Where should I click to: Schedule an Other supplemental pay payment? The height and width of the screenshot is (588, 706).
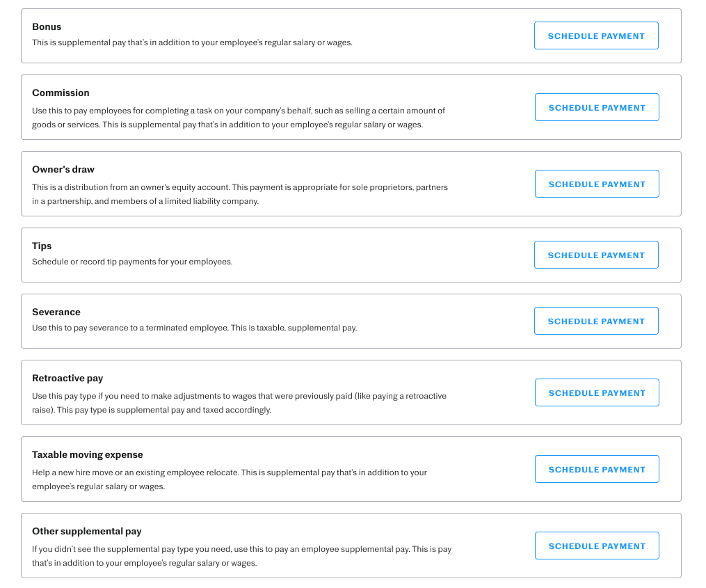coord(597,546)
